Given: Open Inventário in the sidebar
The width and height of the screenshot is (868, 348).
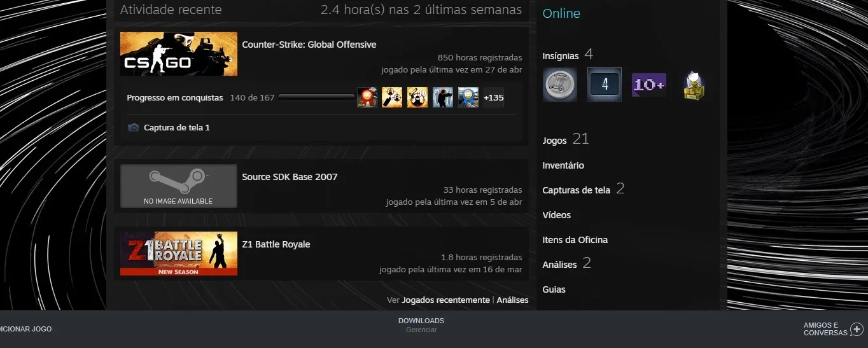Looking at the screenshot, I should coord(563,165).
